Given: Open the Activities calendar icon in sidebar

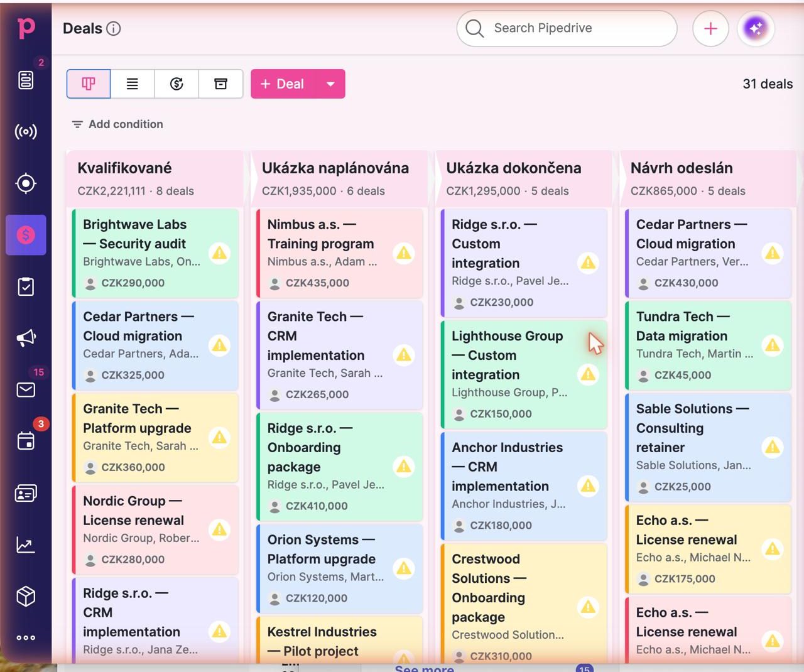Looking at the screenshot, I should coord(26,441).
